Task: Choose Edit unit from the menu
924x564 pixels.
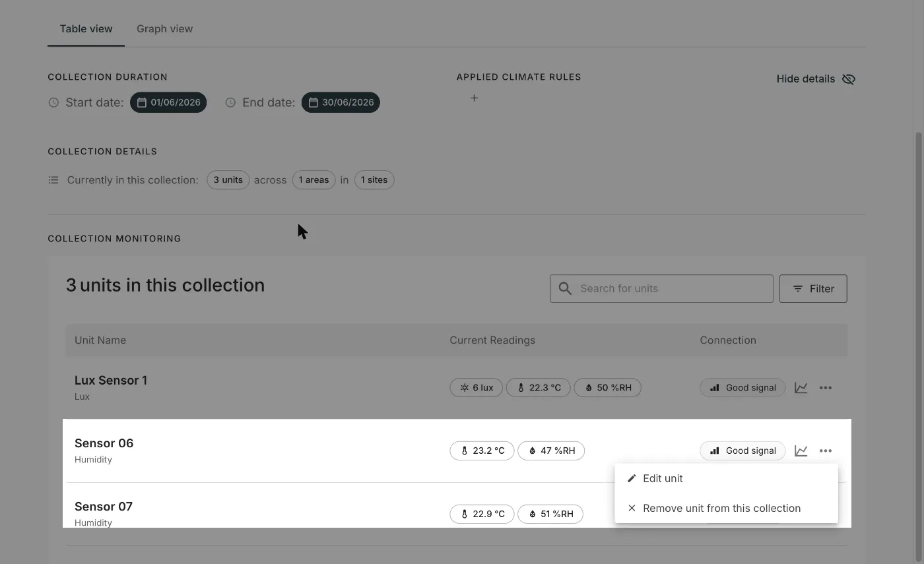Action: [x=726, y=478]
